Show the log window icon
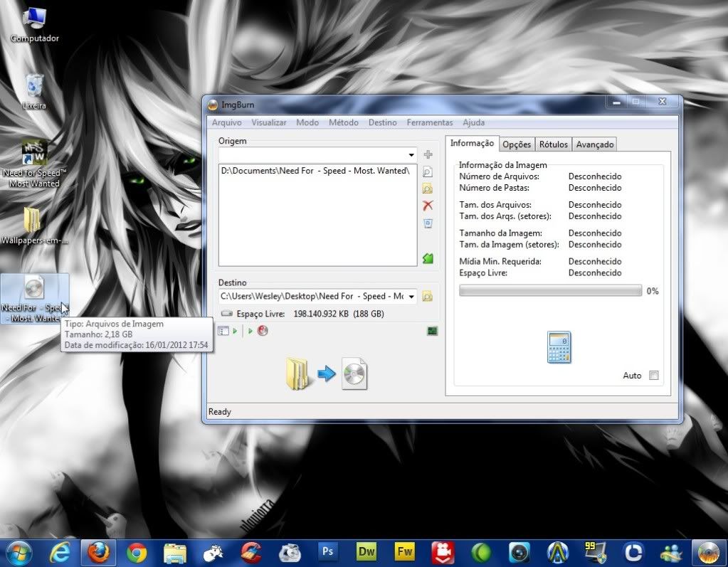The width and height of the screenshot is (728, 567). click(x=432, y=331)
